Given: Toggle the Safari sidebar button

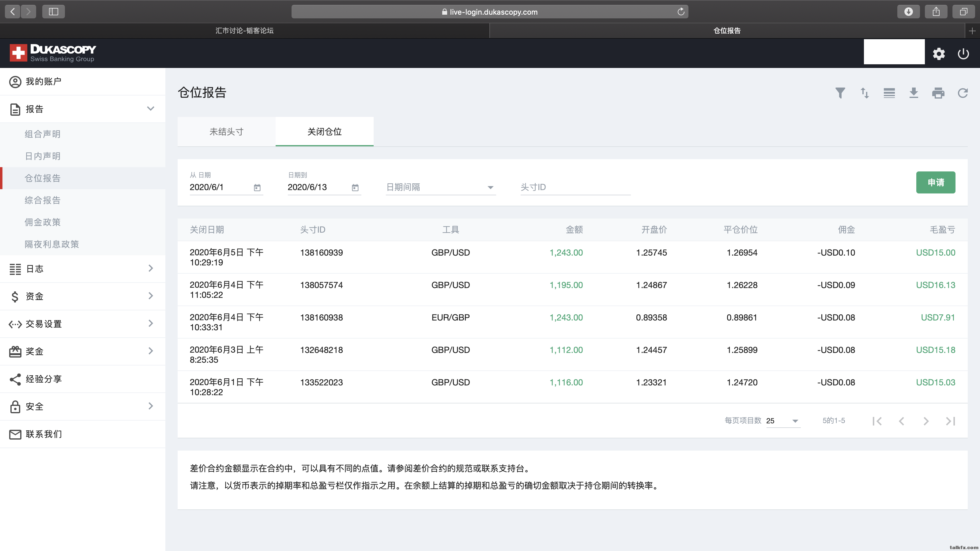Looking at the screenshot, I should tap(53, 11).
